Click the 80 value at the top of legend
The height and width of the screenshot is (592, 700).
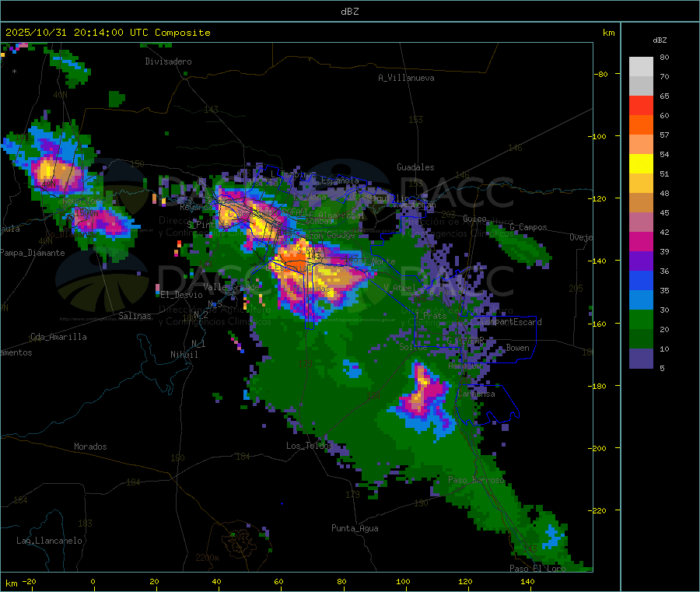point(664,57)
